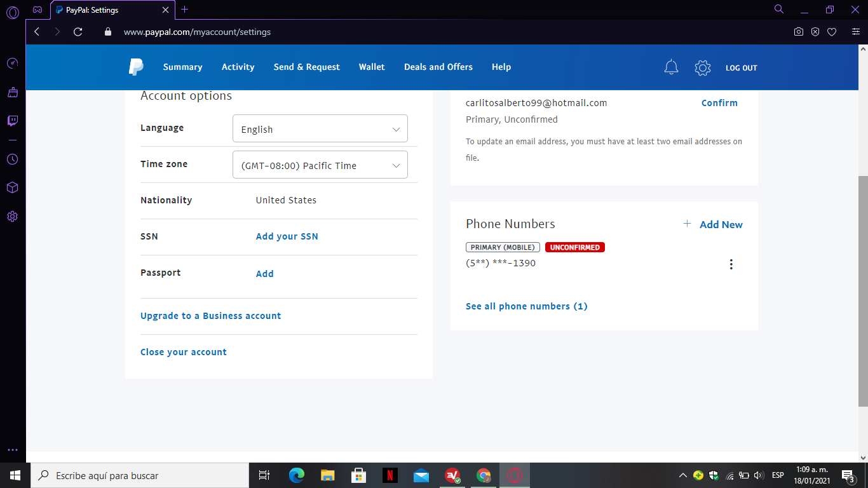Click Upgrade to a Business account

211,316
